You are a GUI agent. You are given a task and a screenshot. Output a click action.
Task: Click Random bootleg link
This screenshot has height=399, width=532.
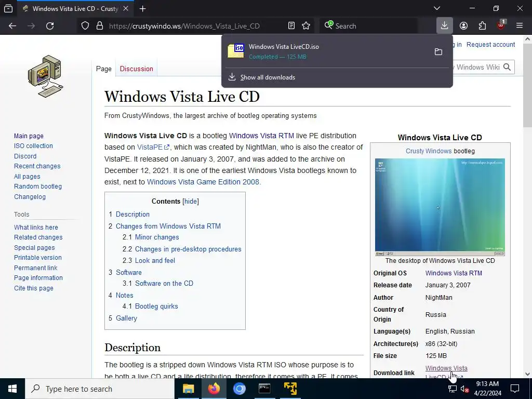[38, 187]
